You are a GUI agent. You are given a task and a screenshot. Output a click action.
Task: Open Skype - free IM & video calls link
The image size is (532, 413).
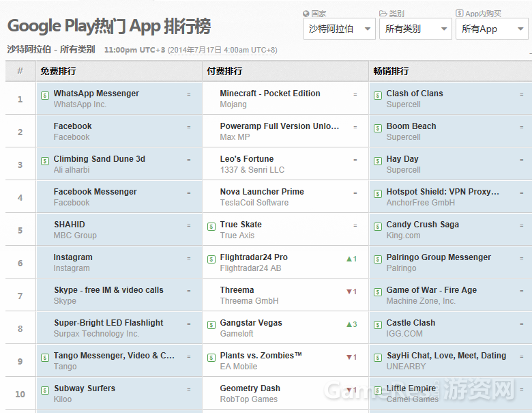pyautogui.click(x=108, y=290)
